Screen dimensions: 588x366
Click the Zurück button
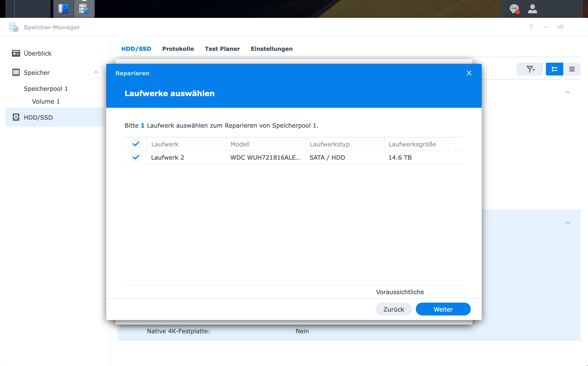[x=393, y=309]
